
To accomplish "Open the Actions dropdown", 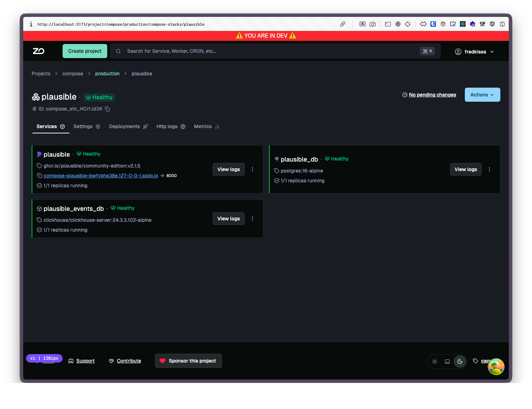I will (482, 95).
